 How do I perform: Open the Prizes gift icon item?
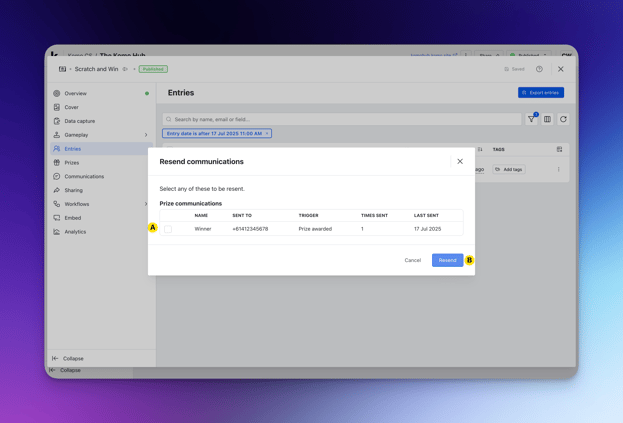click(57, 162)
